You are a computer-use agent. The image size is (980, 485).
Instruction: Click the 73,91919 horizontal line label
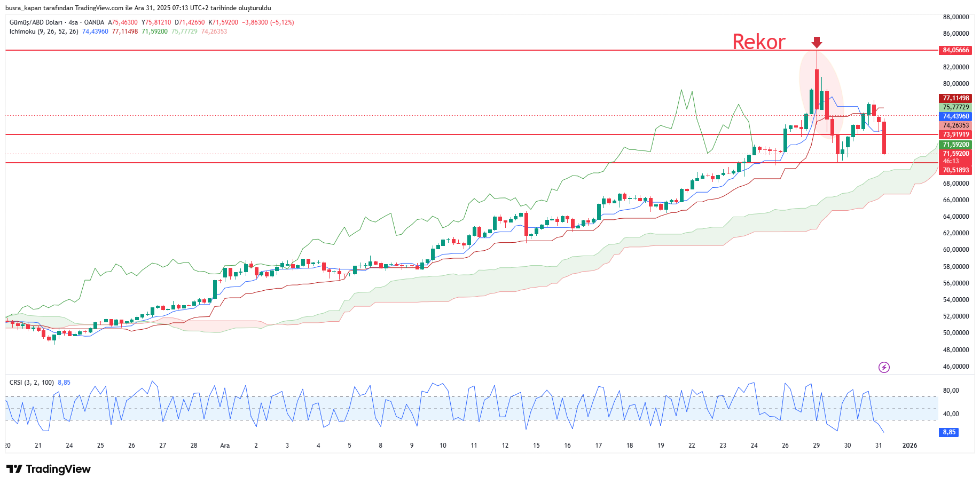955,134
